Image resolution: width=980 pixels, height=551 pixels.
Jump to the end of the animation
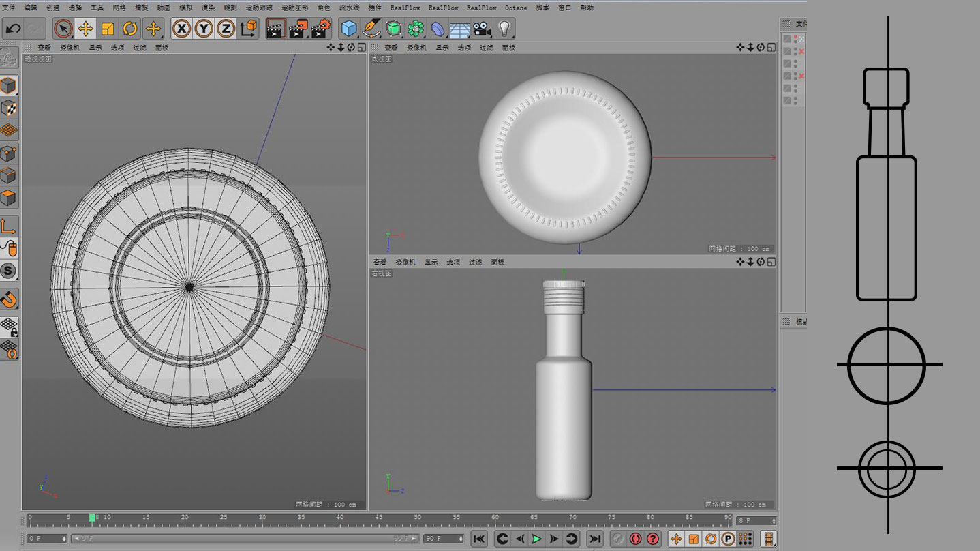pos(595,539)
